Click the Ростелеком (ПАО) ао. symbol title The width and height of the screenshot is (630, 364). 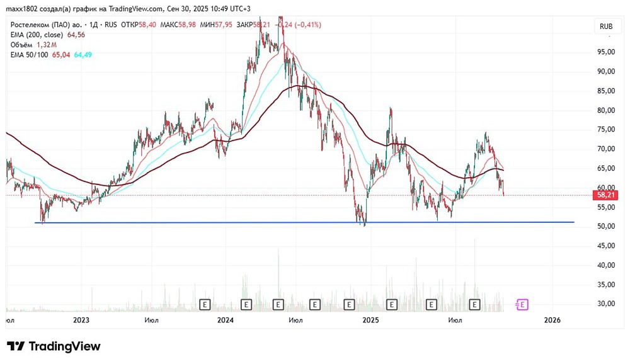(x=46, y=25)
